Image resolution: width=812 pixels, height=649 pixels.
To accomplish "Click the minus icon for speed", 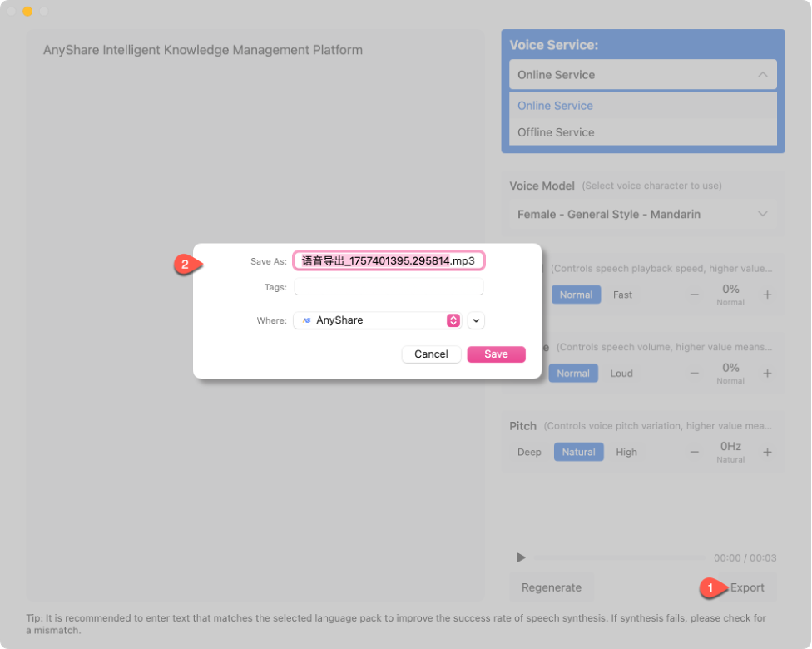I will [695, 295].
